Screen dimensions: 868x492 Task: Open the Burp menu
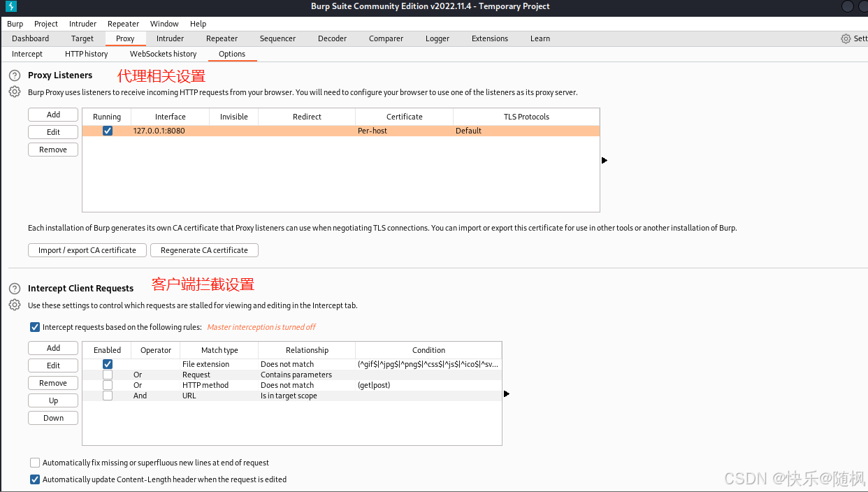(x=15, y=24)
